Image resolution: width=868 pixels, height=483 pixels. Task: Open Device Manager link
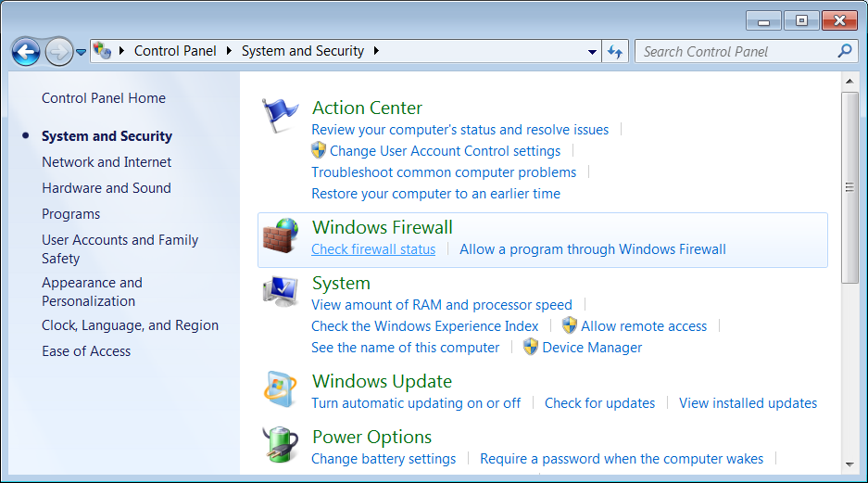[x=592, y=348]
